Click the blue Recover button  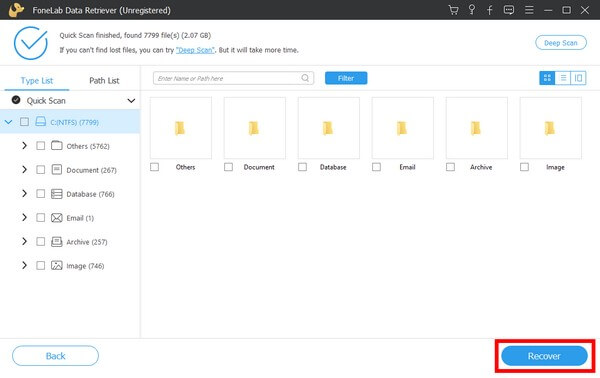[544, 356]
